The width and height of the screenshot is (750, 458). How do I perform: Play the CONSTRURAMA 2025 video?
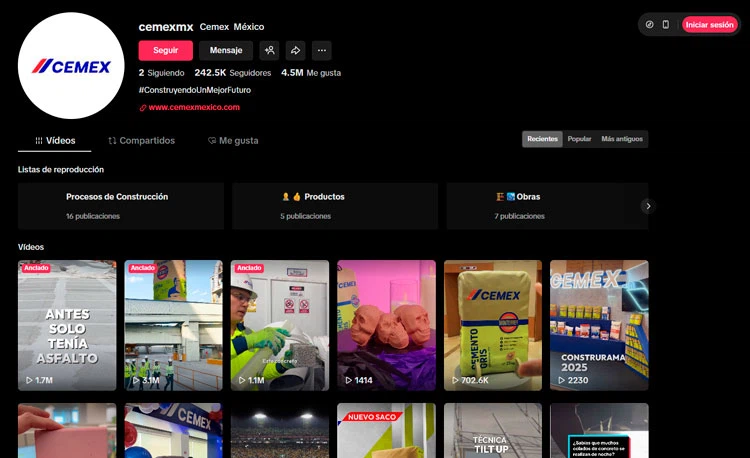599,325
